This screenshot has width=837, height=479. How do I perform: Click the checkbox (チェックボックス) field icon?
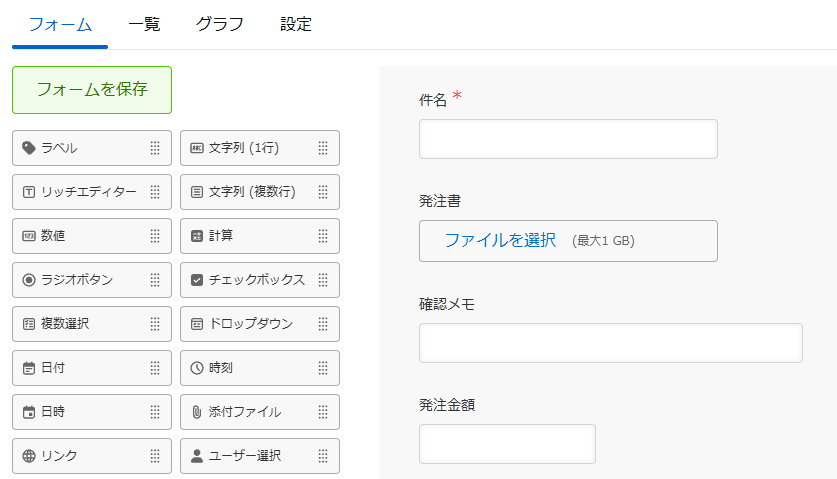(197, 280)
